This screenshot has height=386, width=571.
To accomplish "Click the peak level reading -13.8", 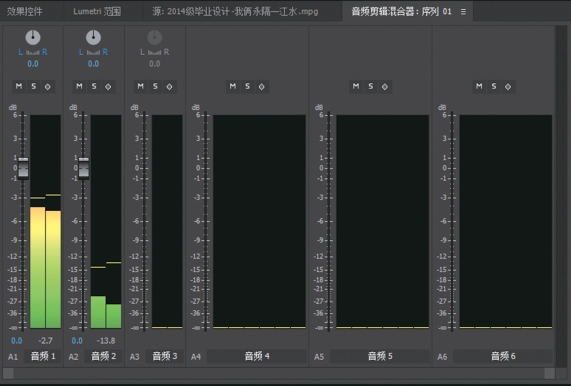I will 106,341.
